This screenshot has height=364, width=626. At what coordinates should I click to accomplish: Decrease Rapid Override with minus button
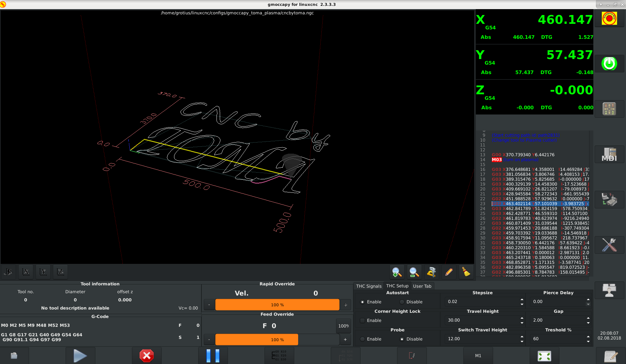[209, 305]
